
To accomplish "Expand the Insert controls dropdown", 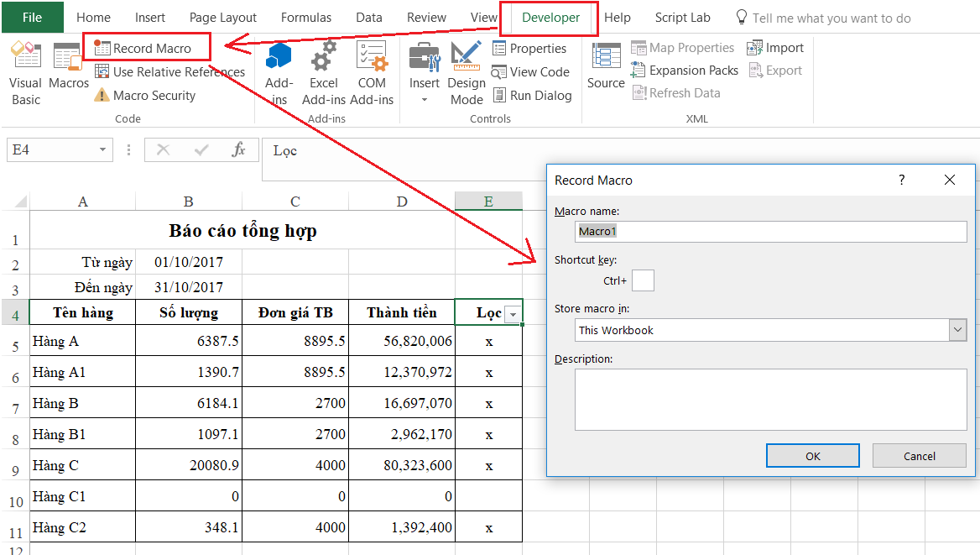I will pyautogui.click(x=425, y=100).
